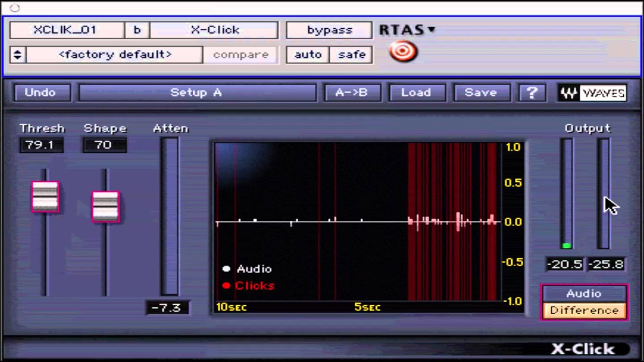Click the window close circle at top-left

pos(15,8)
